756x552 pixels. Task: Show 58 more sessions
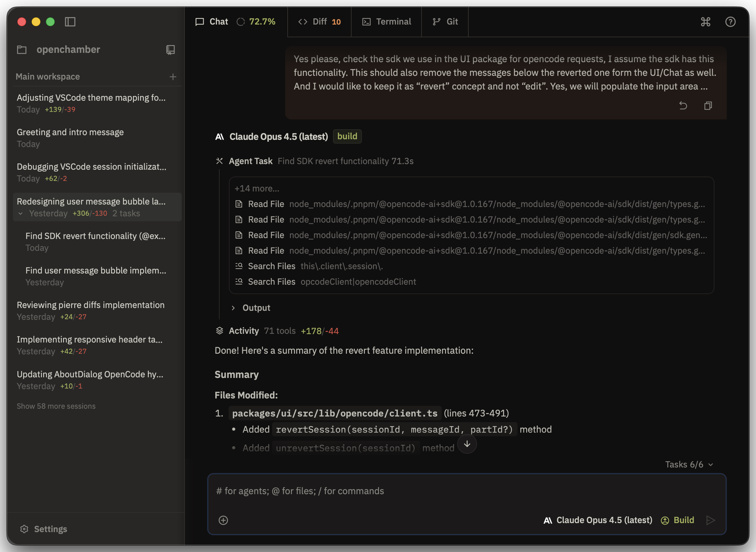tap(56, 406)
